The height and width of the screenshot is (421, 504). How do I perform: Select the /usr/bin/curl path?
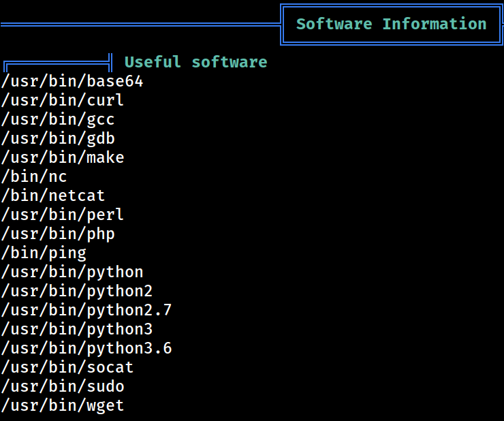(x=63, y=100)
